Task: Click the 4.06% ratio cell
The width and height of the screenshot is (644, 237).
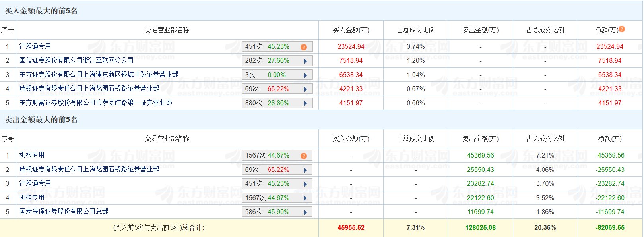Action: tap(545, 170)
